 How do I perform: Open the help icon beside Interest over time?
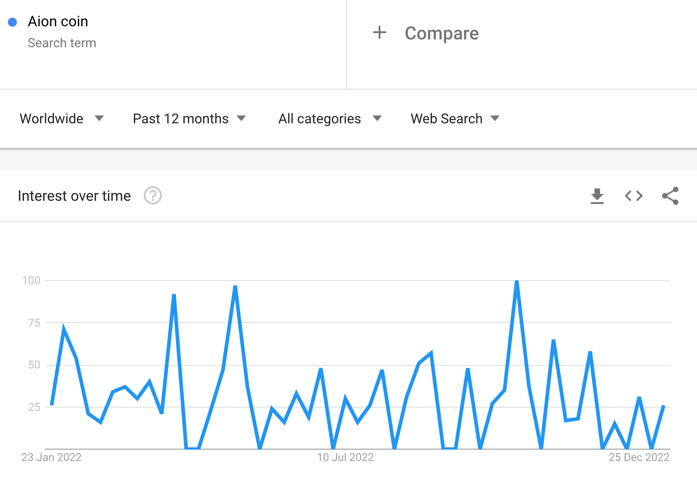(152, 196)
